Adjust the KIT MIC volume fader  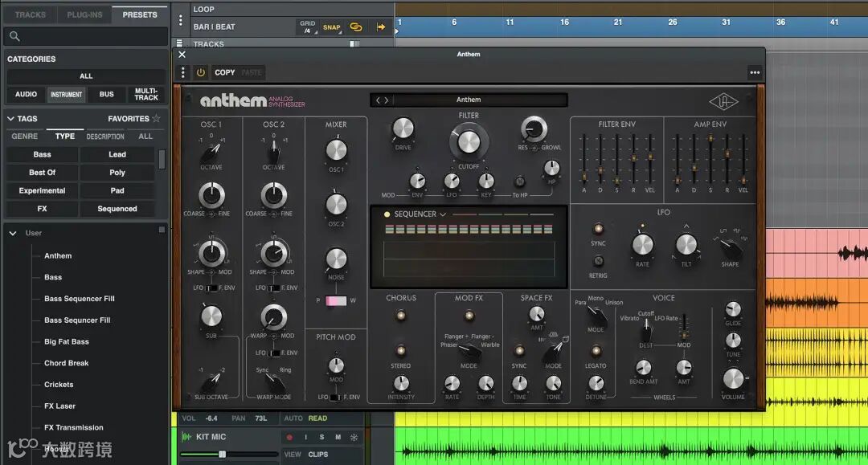[x=223, y=455]
